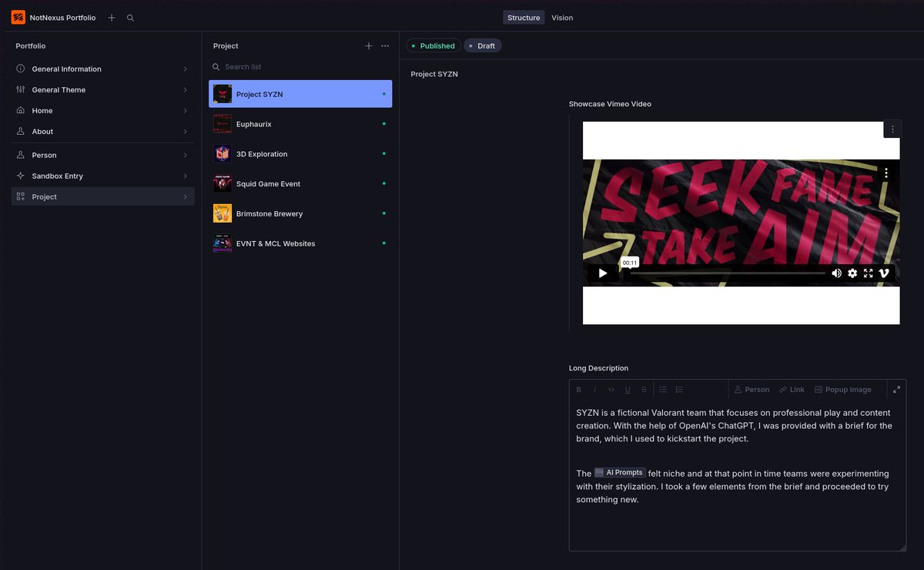Insert a Link in Long Description
Viewport: 924px width, 570px height.
click(792, 390)
